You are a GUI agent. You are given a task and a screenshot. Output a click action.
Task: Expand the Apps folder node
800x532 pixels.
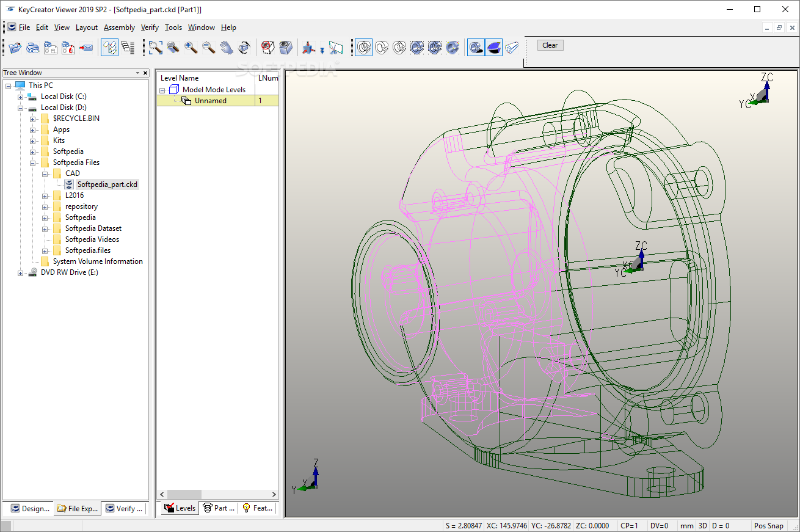33,129
